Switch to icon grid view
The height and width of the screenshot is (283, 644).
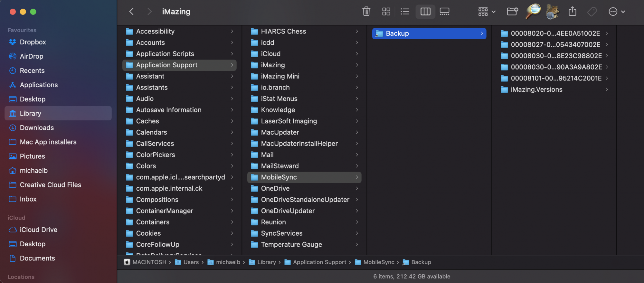coord(386,12)
